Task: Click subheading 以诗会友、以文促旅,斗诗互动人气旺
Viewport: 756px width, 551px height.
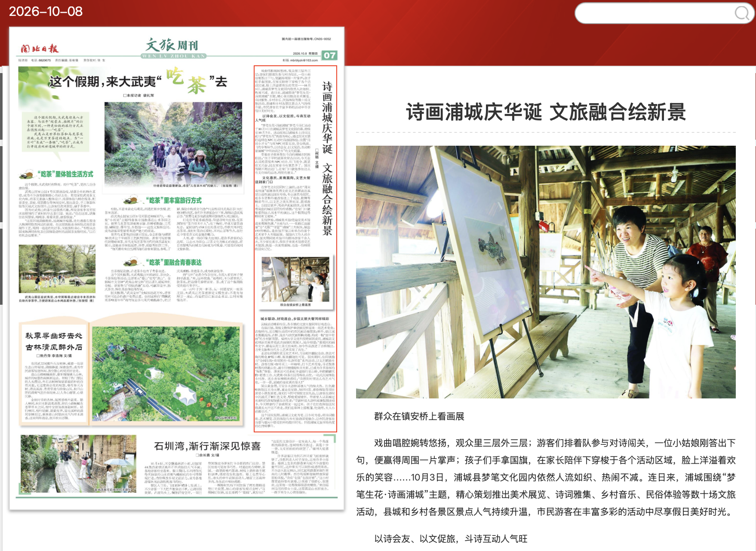Action: point(451,539)
